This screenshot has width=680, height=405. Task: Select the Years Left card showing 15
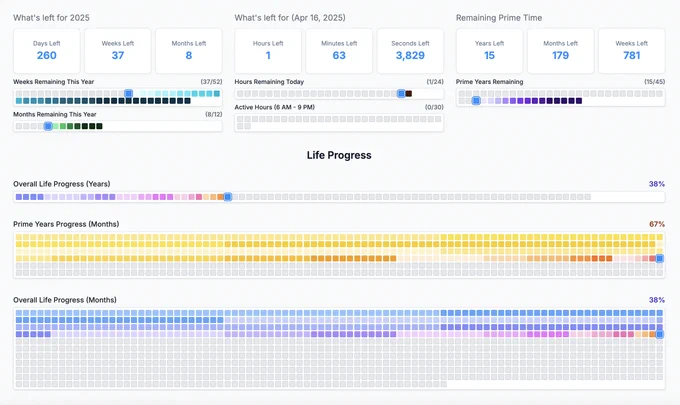point(489,51)
